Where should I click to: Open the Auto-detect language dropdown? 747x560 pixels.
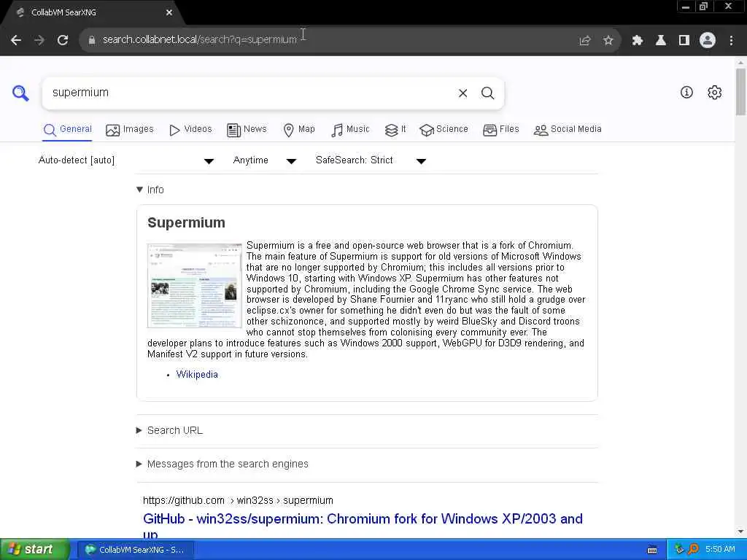click(126, 160)
